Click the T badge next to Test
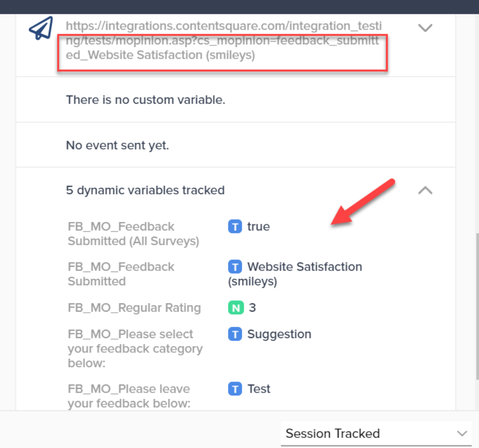 [x=235, y=389]
